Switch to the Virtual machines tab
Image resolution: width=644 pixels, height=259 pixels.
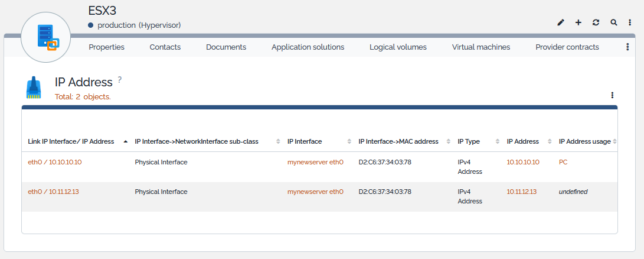(x=480, y=47)
